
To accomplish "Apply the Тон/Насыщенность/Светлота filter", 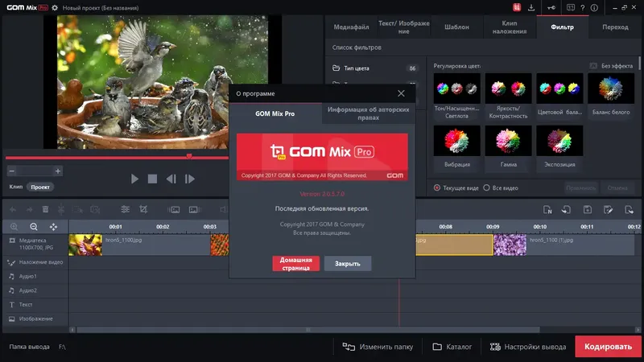I will (x=456, y=96).
